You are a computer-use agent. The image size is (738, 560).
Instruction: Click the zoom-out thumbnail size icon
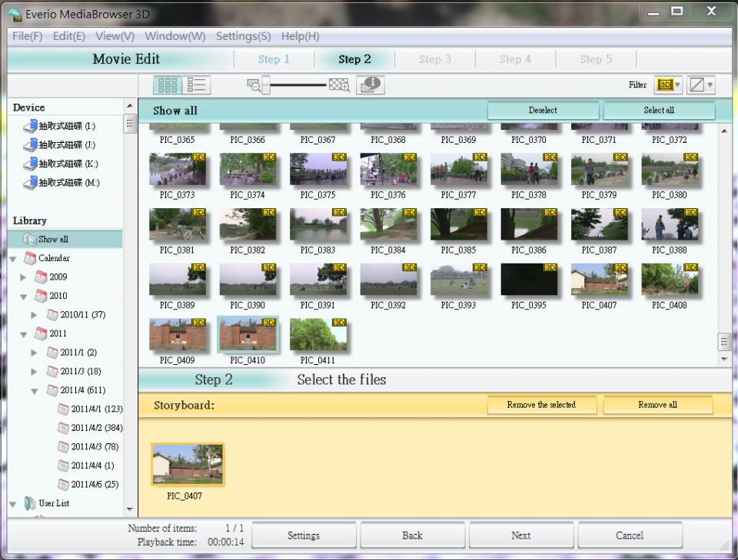point(253,85)
